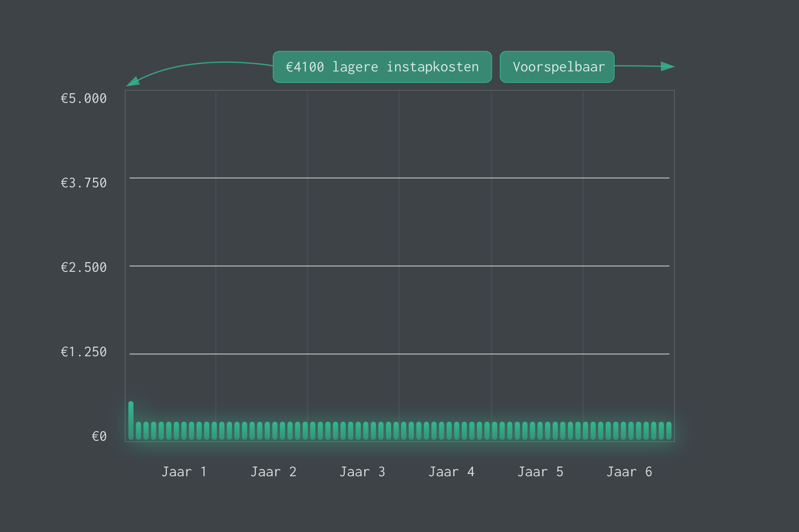
Task: Click the '€5.000' y-axis label
Action: (84, 98)
